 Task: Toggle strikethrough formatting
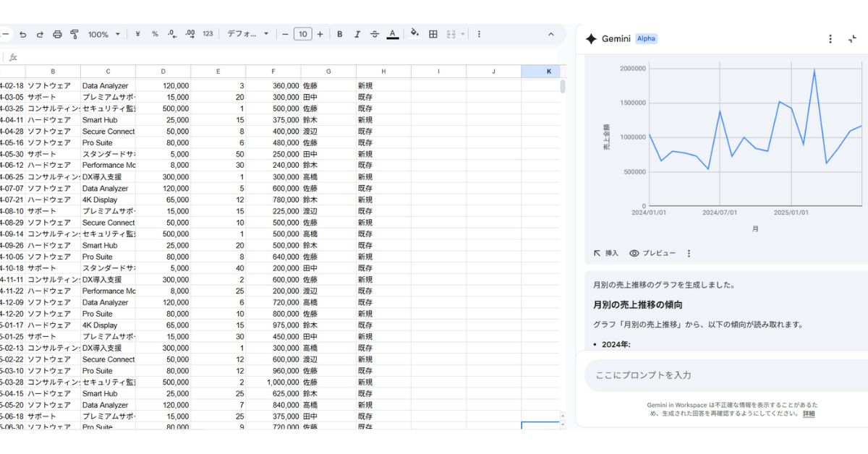coord(374,34)
